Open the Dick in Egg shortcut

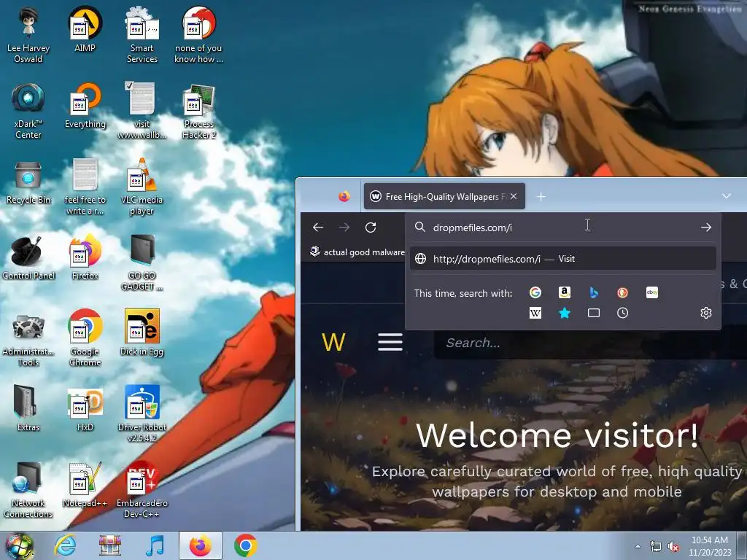pyautogui.click(x=142, y=333)
